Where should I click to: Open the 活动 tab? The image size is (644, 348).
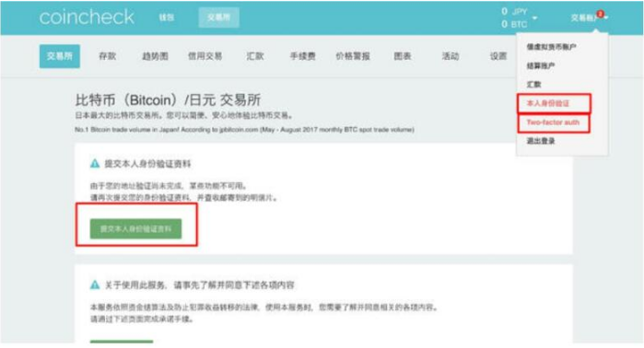tap(451, 56)
